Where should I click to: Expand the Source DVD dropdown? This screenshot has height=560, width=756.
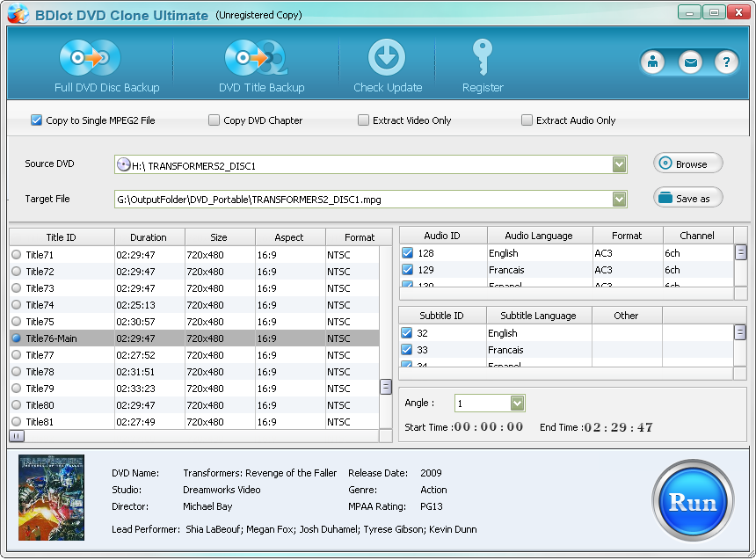[620, 164]
